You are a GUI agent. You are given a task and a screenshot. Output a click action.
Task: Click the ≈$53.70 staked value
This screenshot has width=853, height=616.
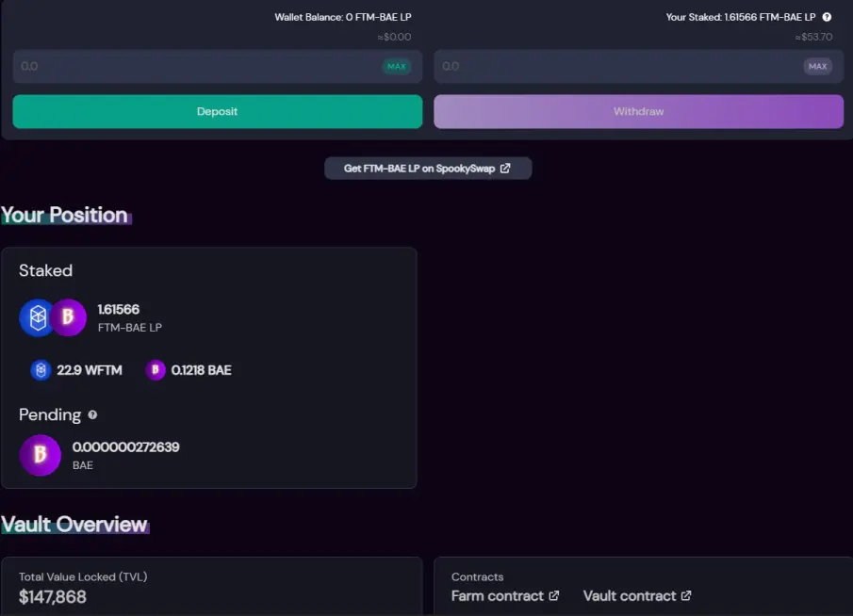(x=813, y=37)
